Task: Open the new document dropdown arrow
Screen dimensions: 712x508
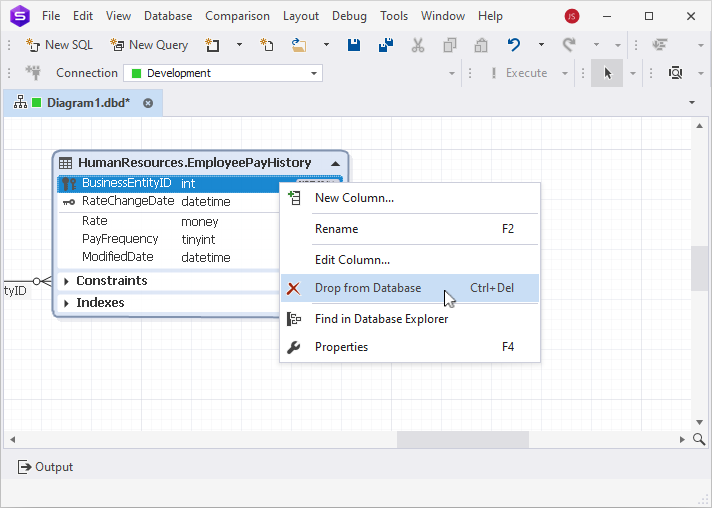Action: [x=239, y=45]
